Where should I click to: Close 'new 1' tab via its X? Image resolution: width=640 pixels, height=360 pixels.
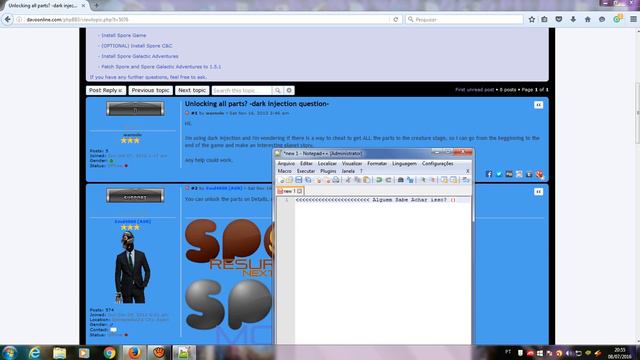tap(300, 191)
